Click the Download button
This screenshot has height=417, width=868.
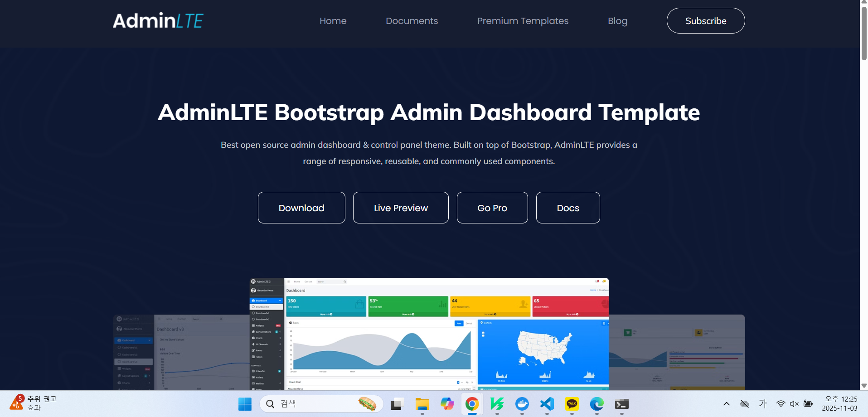point(301,208)
